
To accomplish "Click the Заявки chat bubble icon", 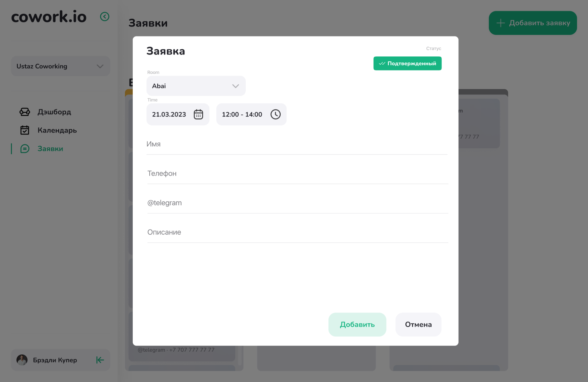I will point(25,149).
